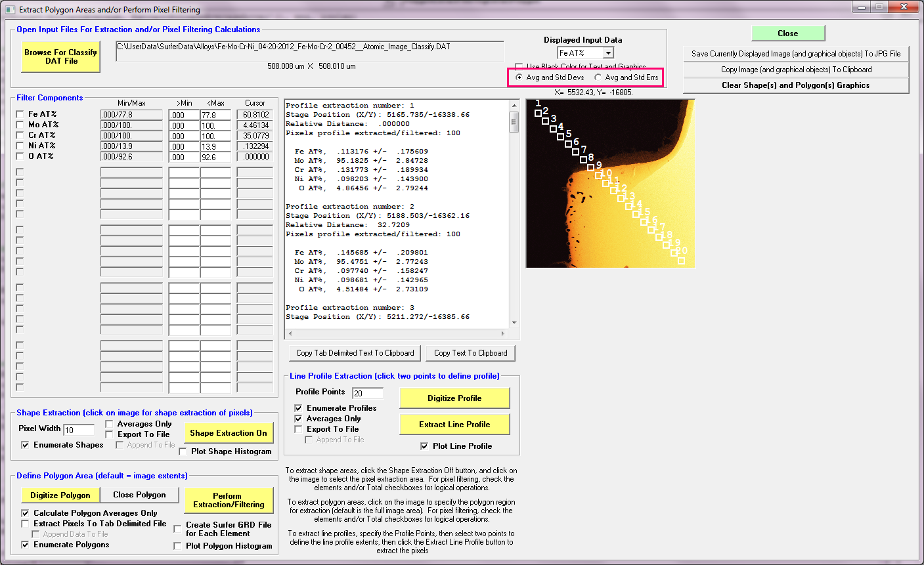This screenshot has width=924, height=565.
Task: Click profile marker square number 1 on image
Action: point(538,113)
